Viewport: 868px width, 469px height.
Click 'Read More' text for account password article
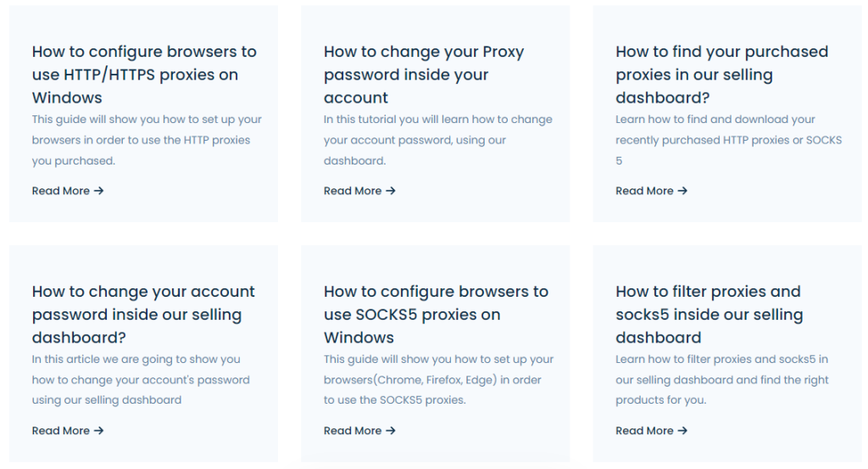61,431
